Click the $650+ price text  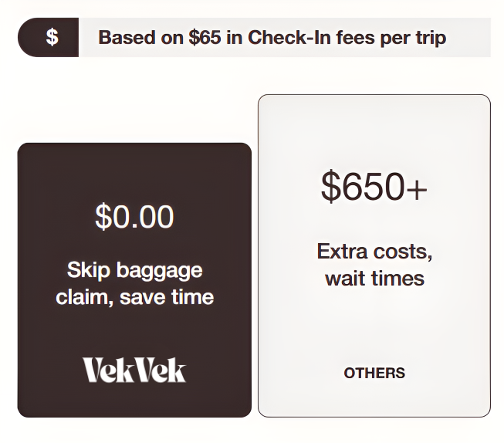pyautogui.click(x=374, y=187)
